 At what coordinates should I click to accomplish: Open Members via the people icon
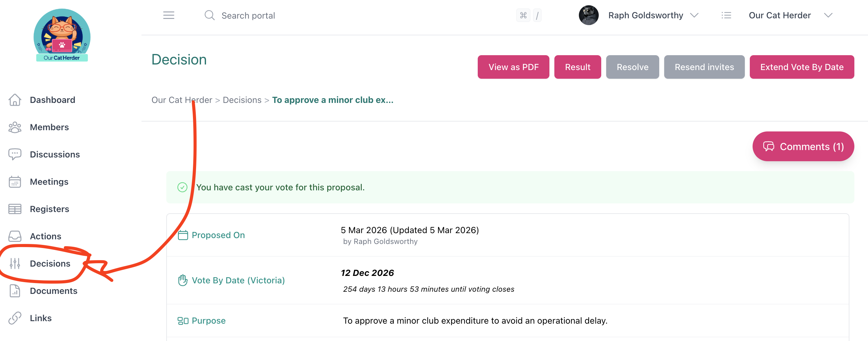click(15, 127)
